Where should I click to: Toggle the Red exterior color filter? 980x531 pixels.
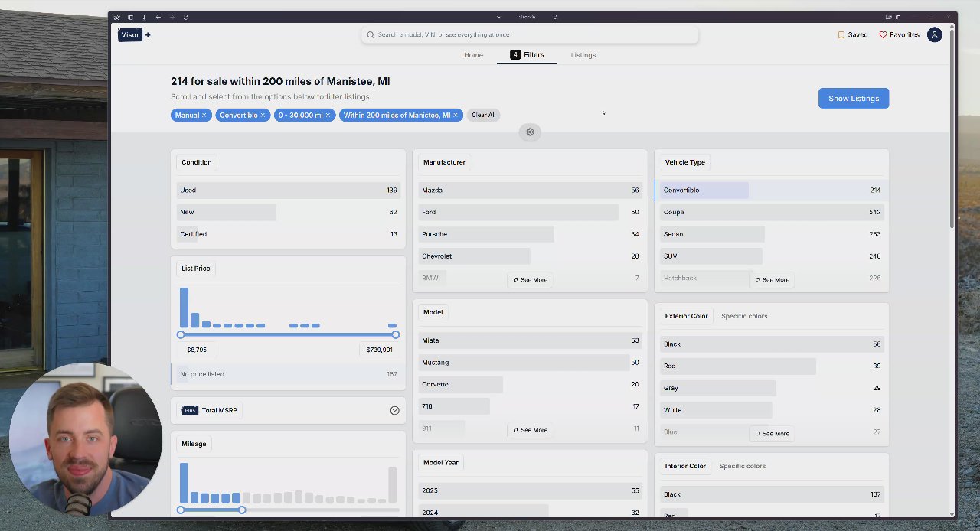coord(772,366)
